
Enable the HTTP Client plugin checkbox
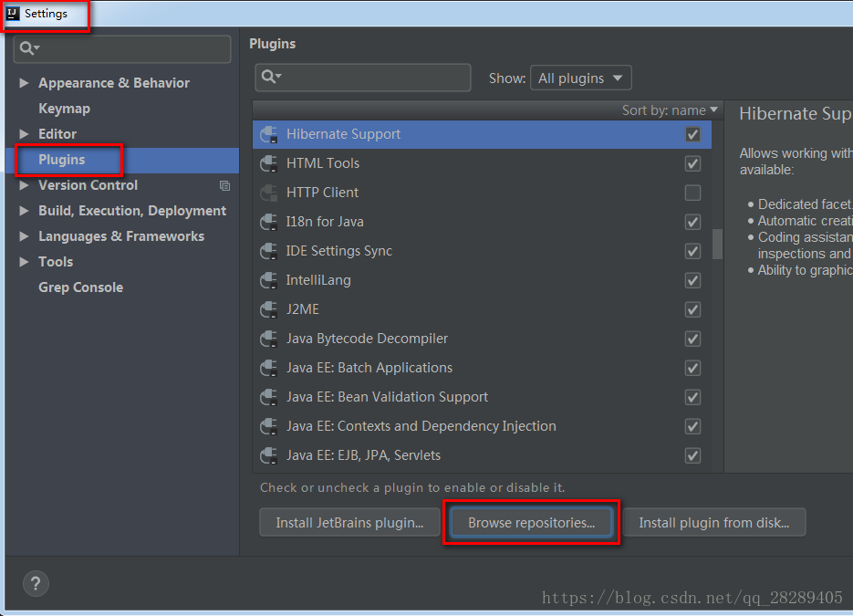click(692, 193)
